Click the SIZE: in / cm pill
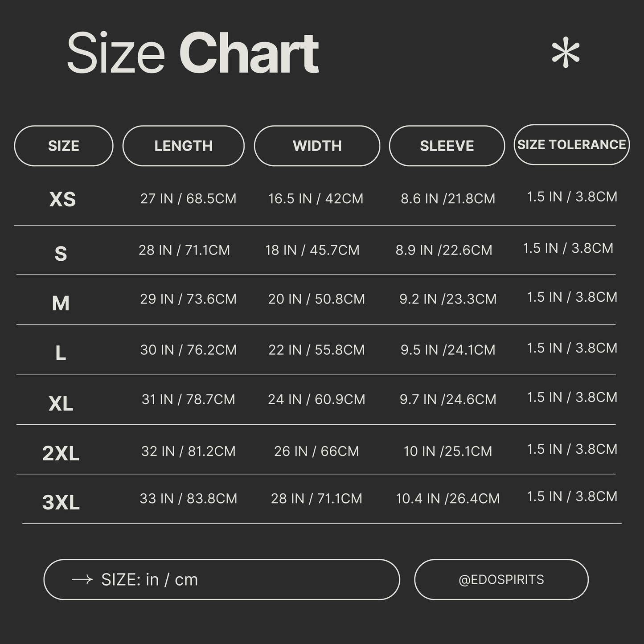The height and width of the screenshot is (644, 644). pyautogui.click(x=222, y=579)
